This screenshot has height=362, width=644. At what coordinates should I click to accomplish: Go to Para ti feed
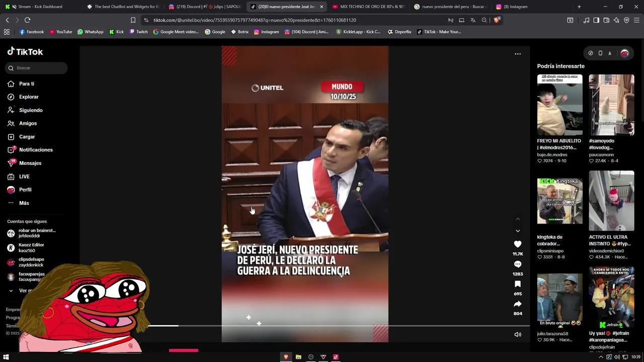[21, 84]
